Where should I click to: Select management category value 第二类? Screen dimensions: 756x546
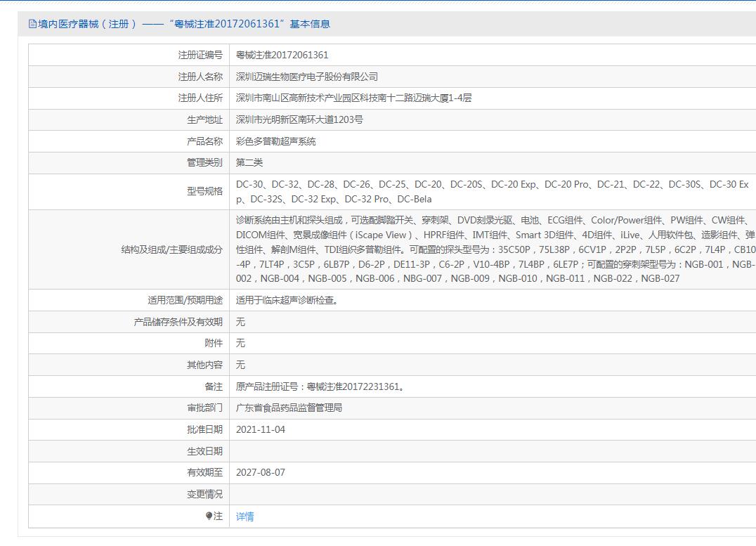pos(249,162)
